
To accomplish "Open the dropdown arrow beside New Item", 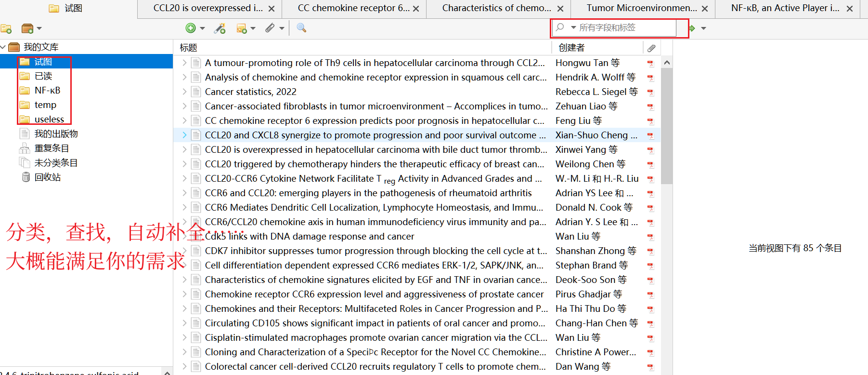I will (203, 28).
